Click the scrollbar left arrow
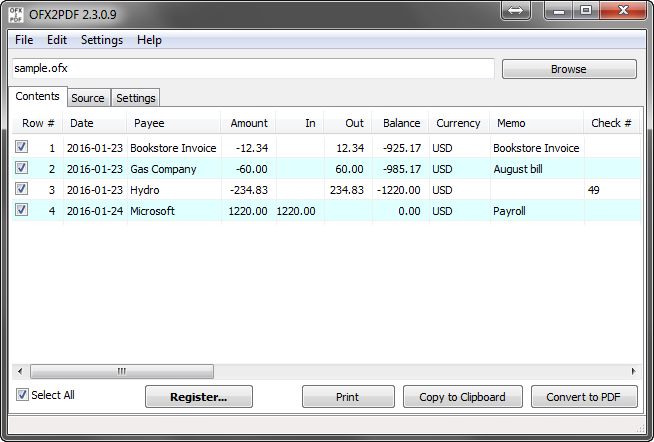This screenshot has width=654, height=442. (20, 371)
